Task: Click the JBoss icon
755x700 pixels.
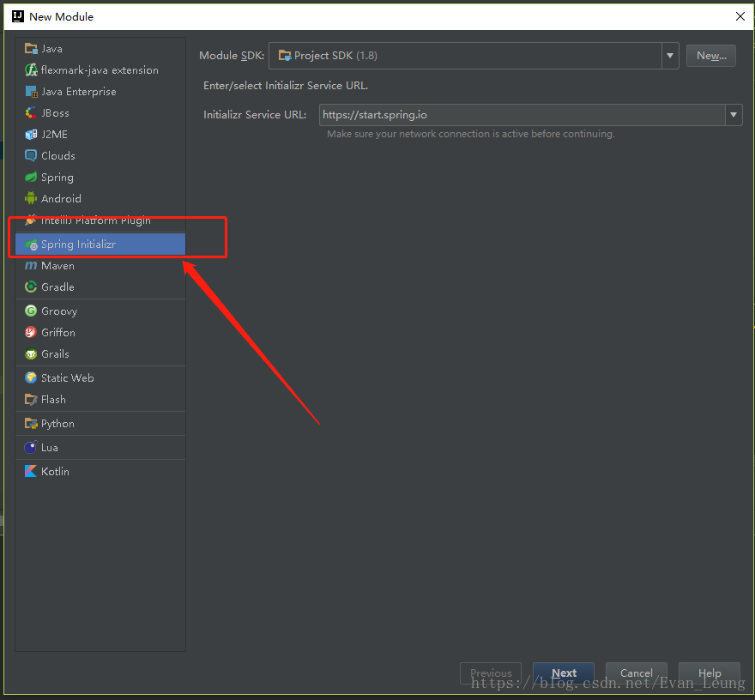Action: tap(31, 113)
